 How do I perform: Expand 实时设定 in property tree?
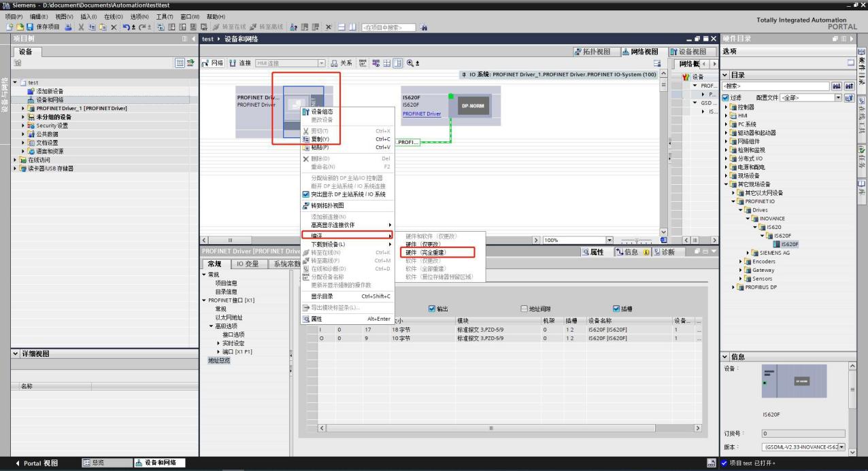[218, 343]
